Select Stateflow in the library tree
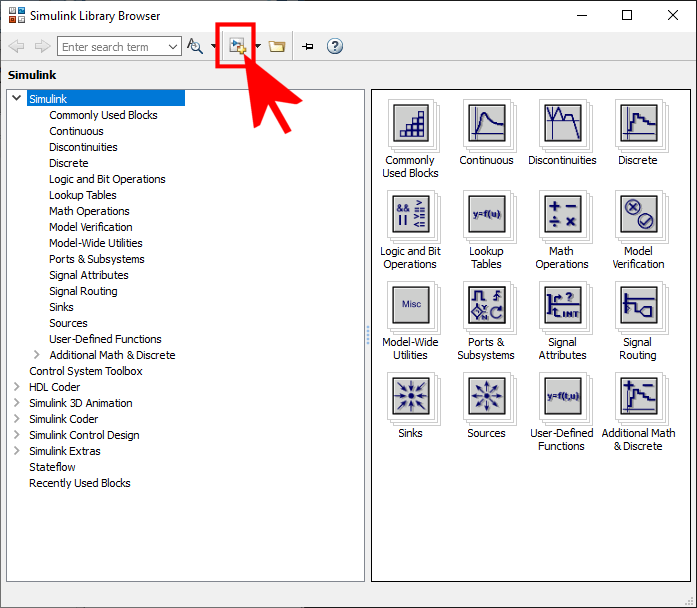The width and height of the screenshot is (697, 608). pyautogui.click(x=52, y=467)
